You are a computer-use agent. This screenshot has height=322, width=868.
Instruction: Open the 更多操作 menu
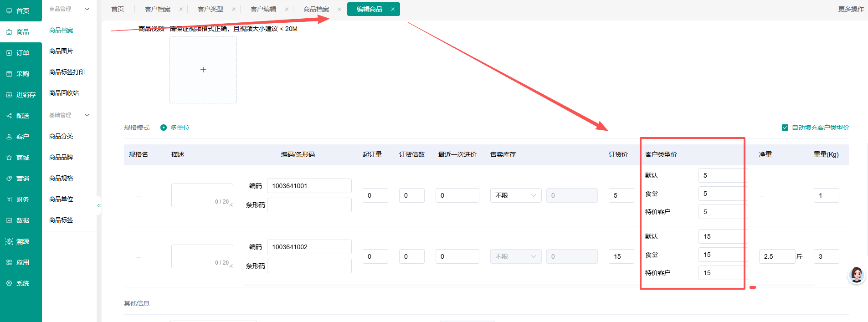[x=851, y=9]
